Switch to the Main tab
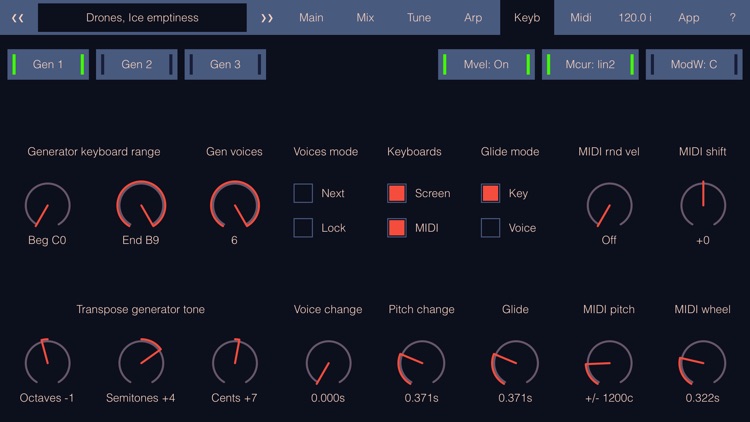Screen dimensions: 750x422 (311, 18)
